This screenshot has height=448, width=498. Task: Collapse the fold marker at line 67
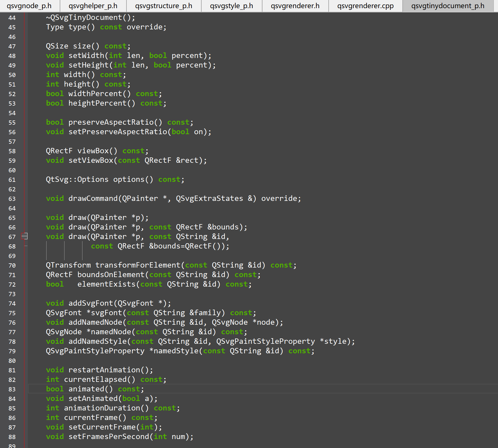[x=25, y=236]
